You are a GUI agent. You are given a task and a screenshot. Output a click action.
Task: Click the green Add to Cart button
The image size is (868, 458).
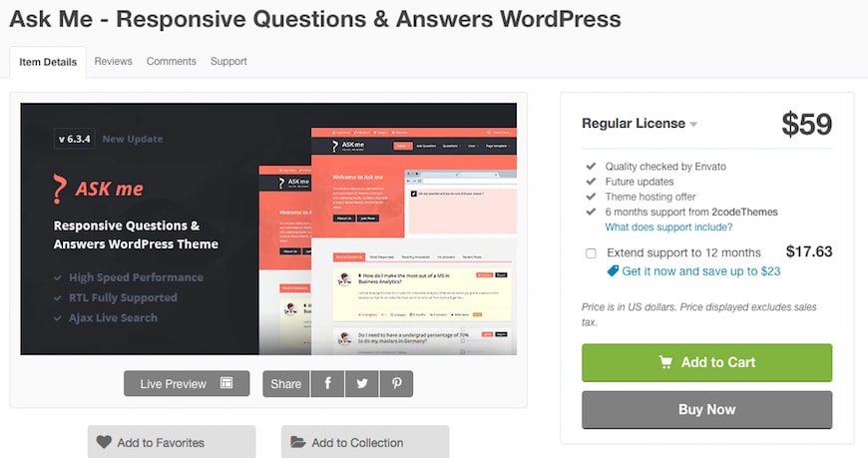point(707,363)
